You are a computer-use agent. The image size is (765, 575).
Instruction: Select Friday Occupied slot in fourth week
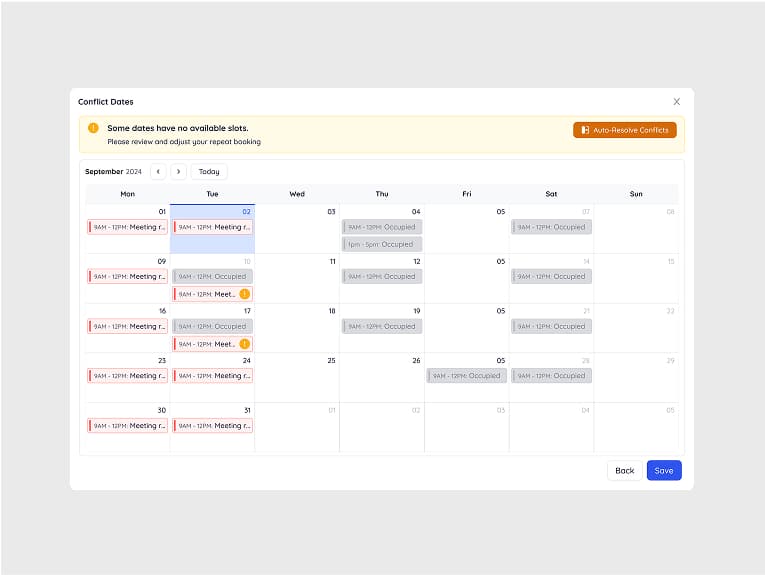(x=467, y=376)
